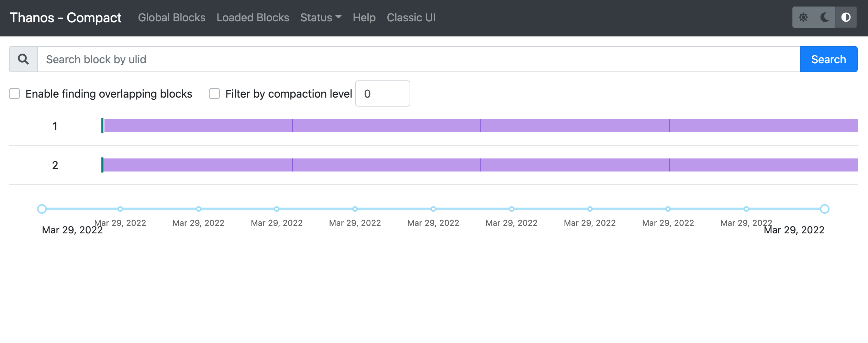This screenshot has width=868, height=343.
Task: Open the Help page
Action: [x=364, y=18]
